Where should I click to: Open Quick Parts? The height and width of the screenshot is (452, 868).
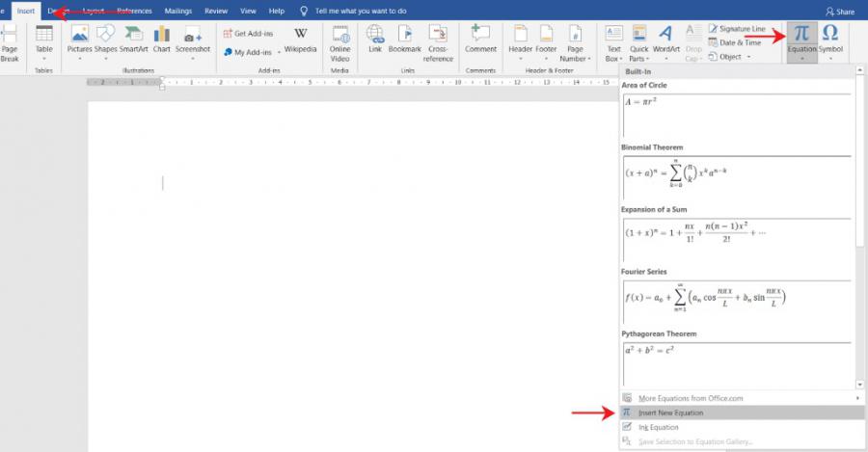click(638, 43)
